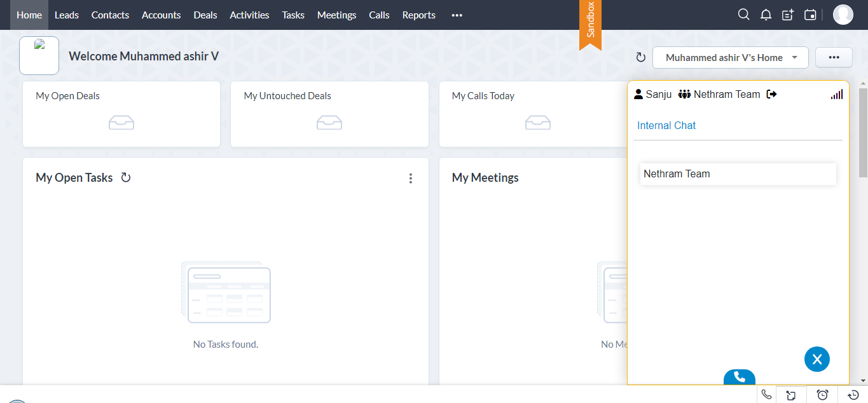Click the logout arrow in chat widget
This screenshot has height=403, width=868.
(772, 95)
